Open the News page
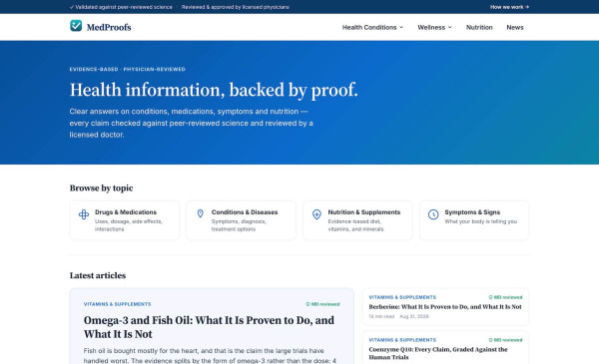Screen dimensions: 599x364 (514, 28)
